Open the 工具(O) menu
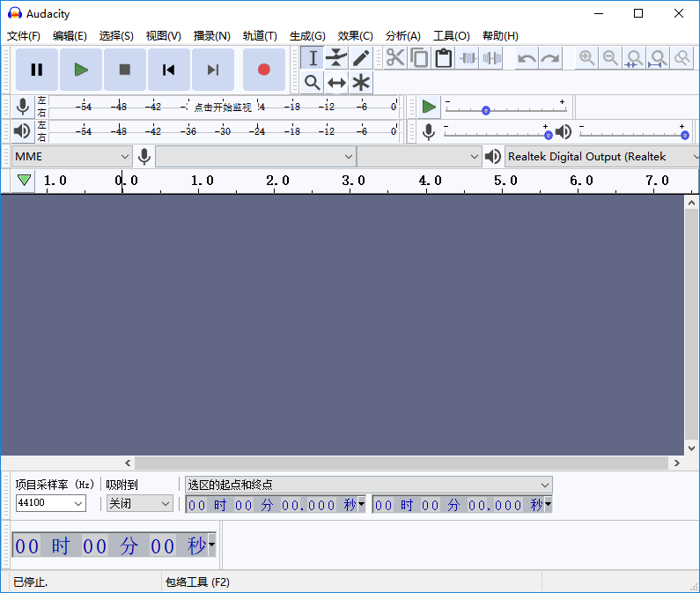 click(452, 36)
